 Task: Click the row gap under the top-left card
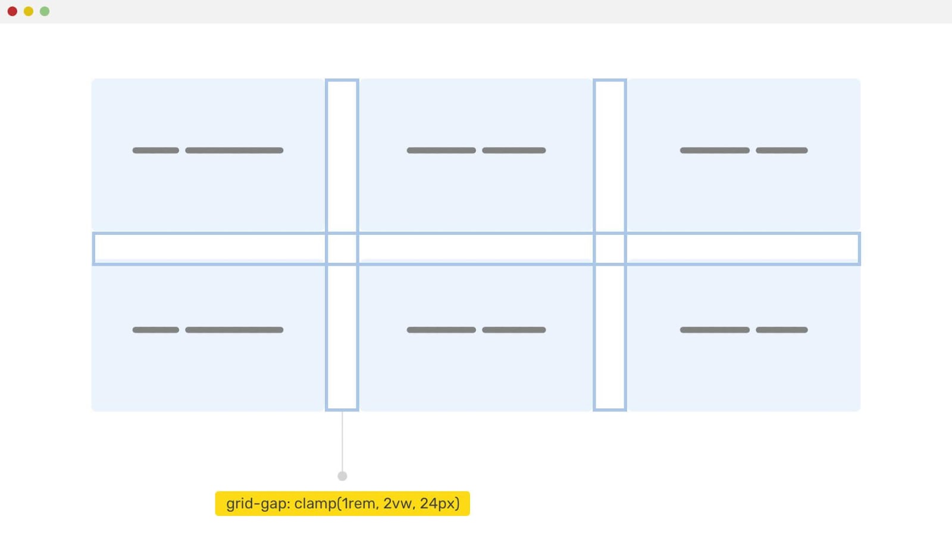coord(209,248)
